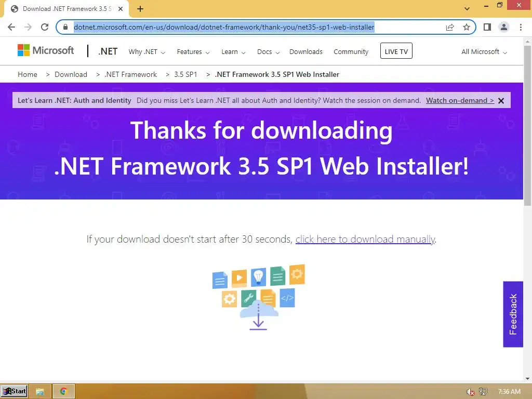
Task: Open the tab search chevron in title bar
Action: tap(467, 9)
